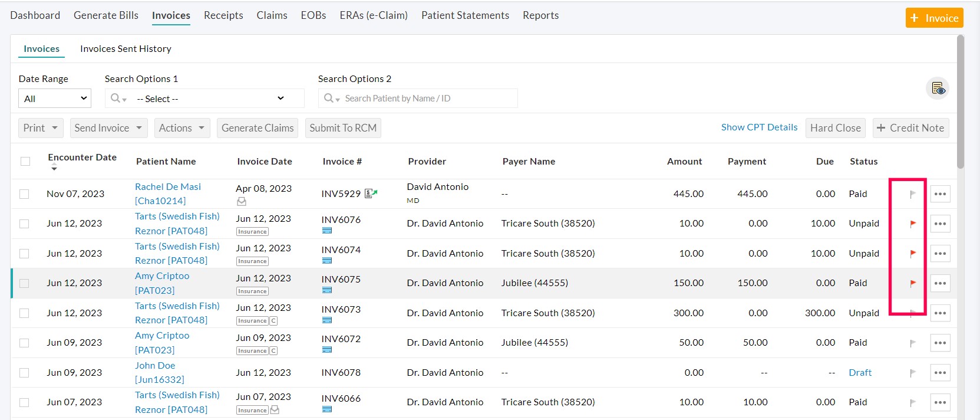Open three-dots menu for invoice INV6075

940,283
